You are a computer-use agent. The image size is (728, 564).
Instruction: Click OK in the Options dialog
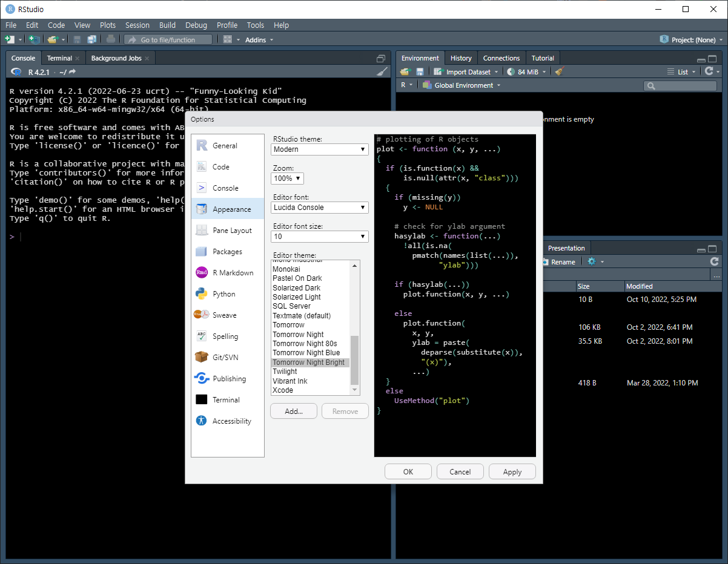pyautogui.click(x=408, y=471)
